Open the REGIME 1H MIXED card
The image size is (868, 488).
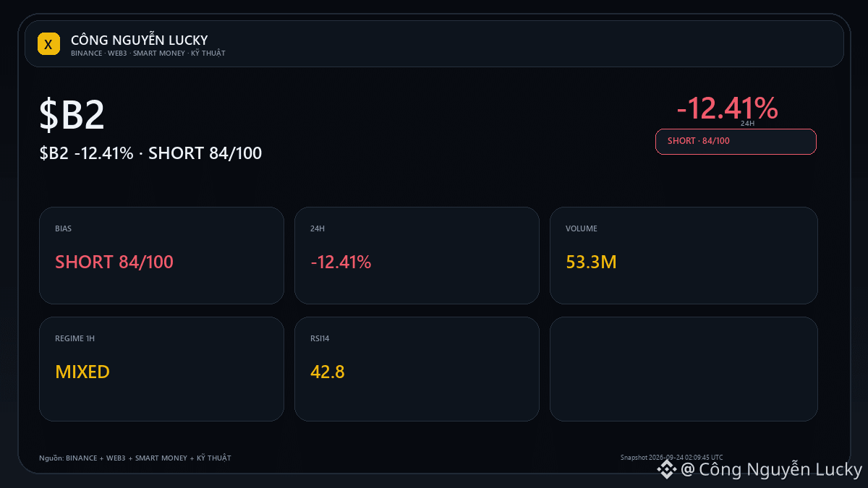(161, 369)
